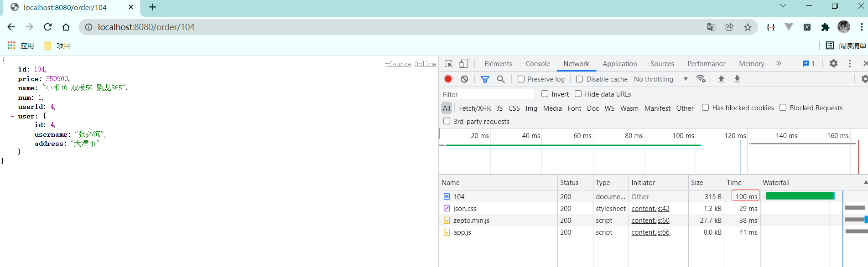
Task: Check the Invert filter checkbox
Action: point(545,94)
